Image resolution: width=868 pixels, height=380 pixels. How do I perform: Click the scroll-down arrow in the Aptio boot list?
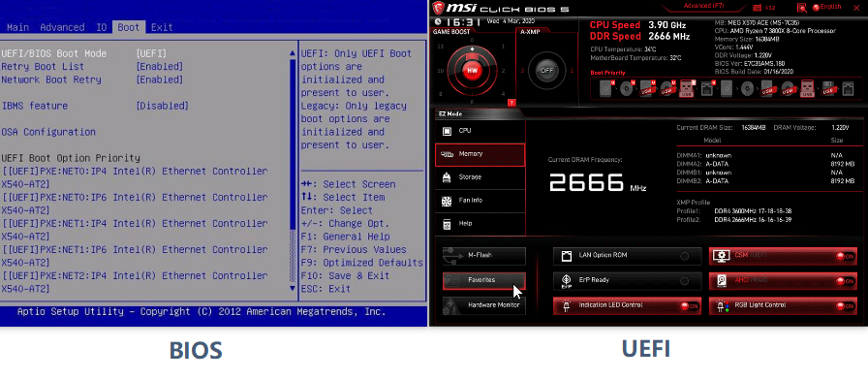click(x=293, y=288)
